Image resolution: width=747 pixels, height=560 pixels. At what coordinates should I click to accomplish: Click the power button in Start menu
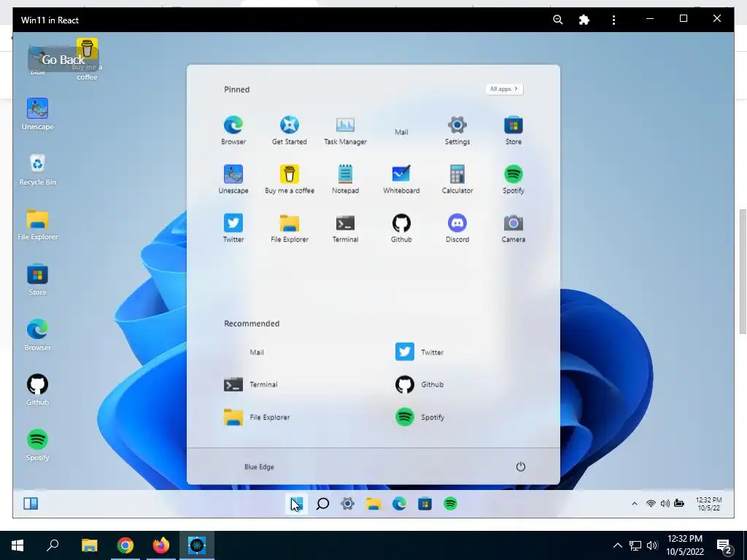coord(520,467)
